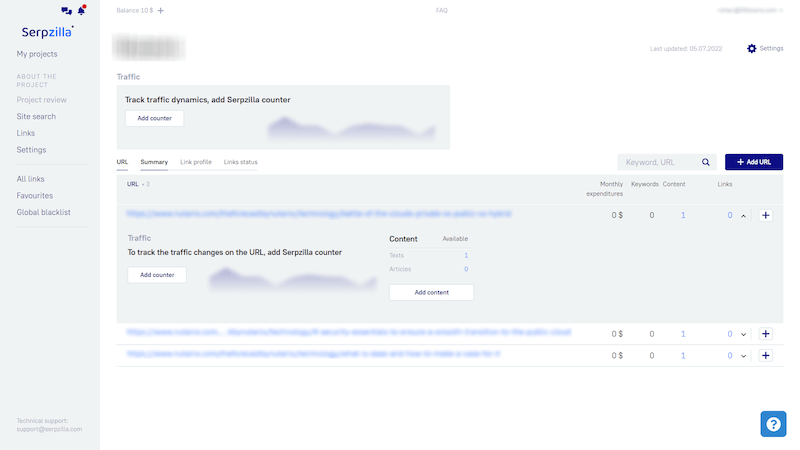Image resolution: width=800 pixels, height=450 pixels.
Task: Collapse the first expanded URL row
Action: [x=743, y=215]
